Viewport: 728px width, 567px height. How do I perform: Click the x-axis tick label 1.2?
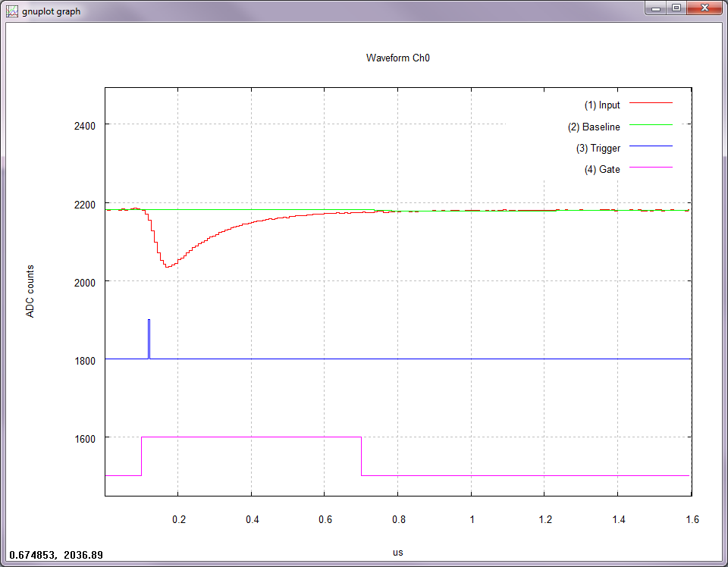545,520
